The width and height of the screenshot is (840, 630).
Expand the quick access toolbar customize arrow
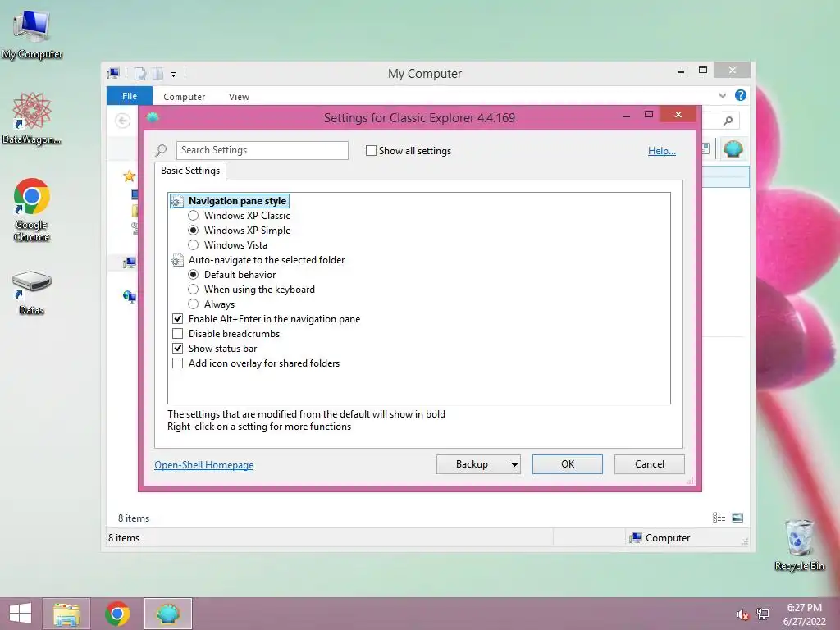tap(174, 74)
